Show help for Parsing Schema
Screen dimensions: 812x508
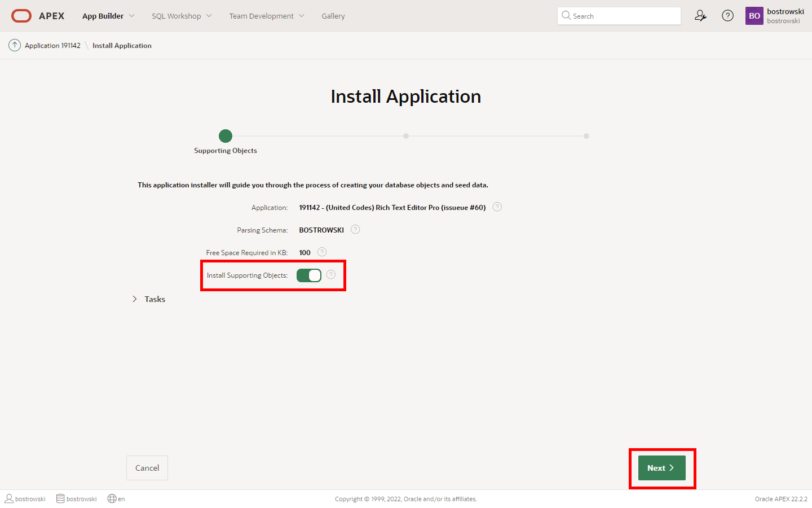coord(355,229)
